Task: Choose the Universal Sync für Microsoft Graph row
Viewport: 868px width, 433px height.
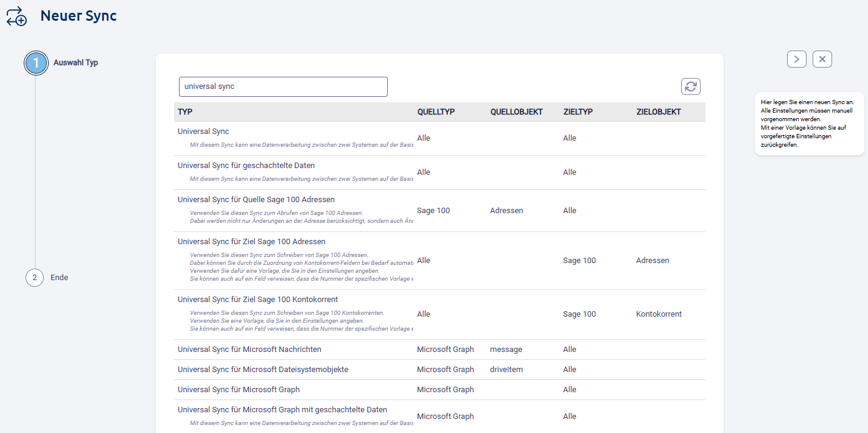Action: pos(239,390)
